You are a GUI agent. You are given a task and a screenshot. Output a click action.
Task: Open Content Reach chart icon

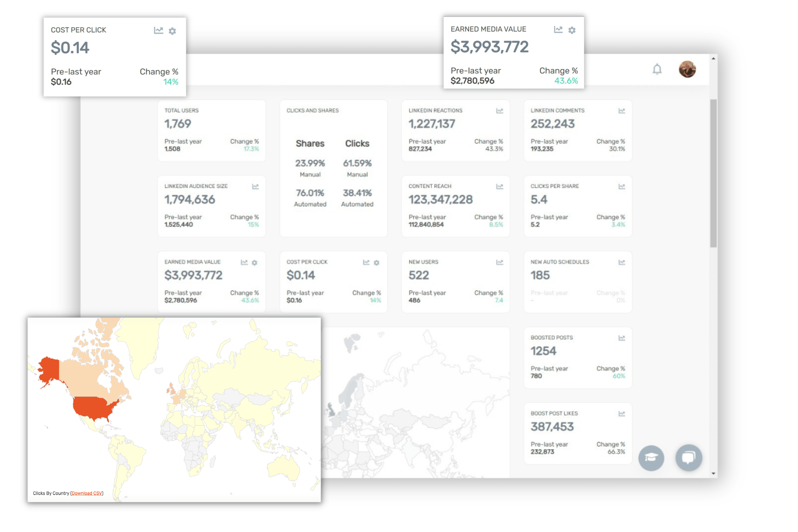click(x=499, y=187)
